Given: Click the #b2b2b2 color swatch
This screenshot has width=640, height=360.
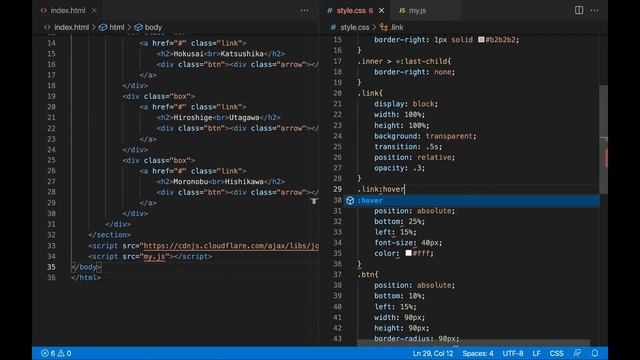Looking at the screenshot, I should pyautogui.click(x=481, y=40).
